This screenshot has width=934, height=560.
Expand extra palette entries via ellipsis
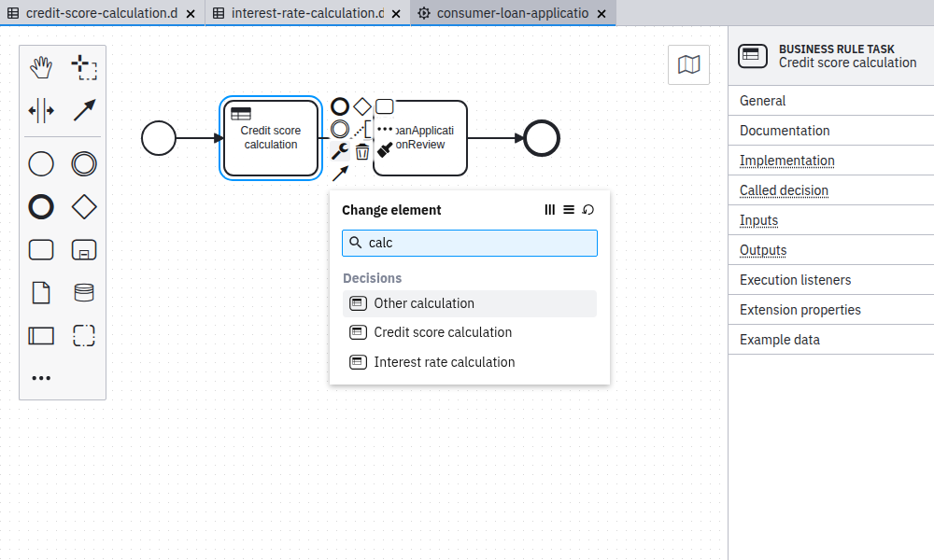[41, 377]
